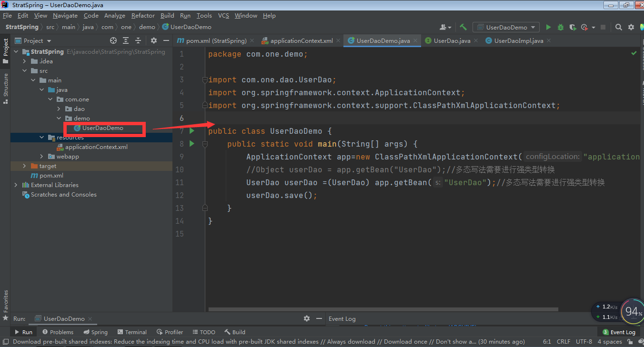Click tool windows quick-access icon in status bar
The image size is (644, 347).
[x=5, y=341]
